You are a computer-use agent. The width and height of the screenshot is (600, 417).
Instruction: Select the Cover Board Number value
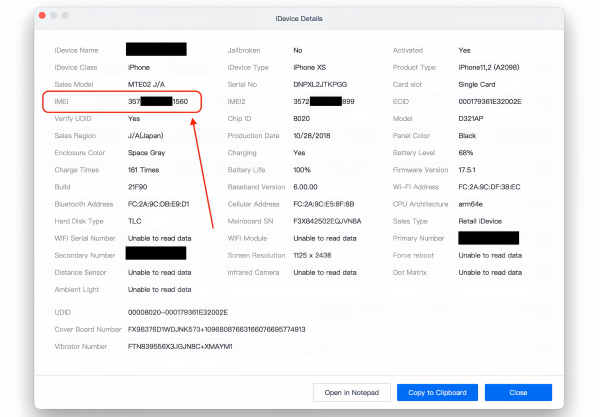point(217,329)
